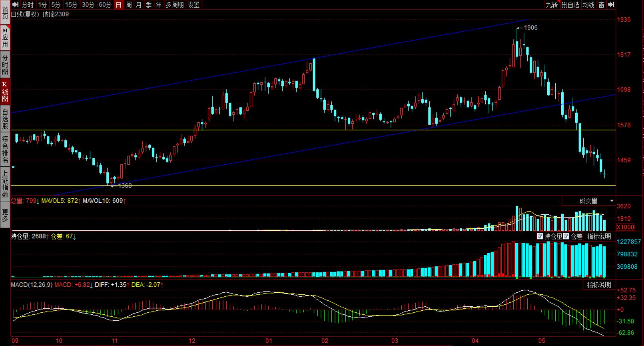Click the collapse arrow icon before 分时
Image resolution: width=644 pixels, height=346 pixels.
pos(16,5)
